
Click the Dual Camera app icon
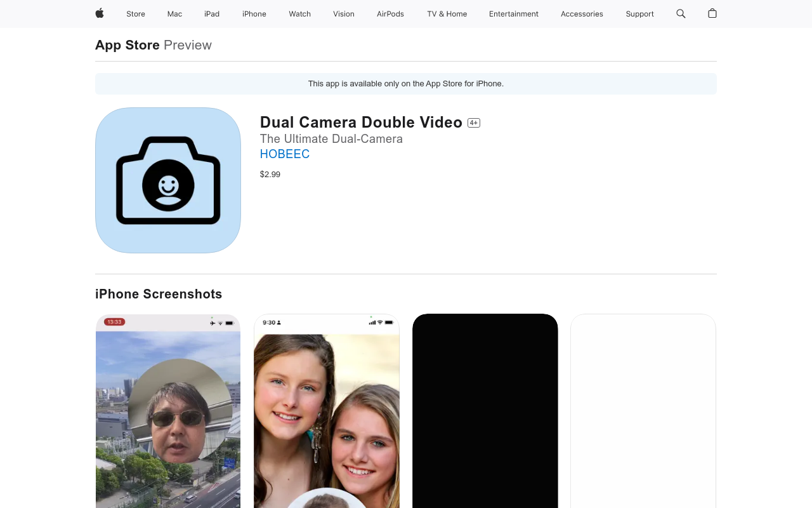click(168, 180)
